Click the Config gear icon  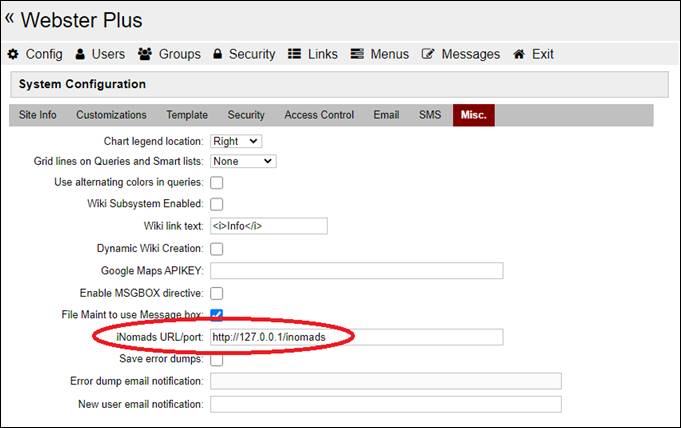(13, 54)
